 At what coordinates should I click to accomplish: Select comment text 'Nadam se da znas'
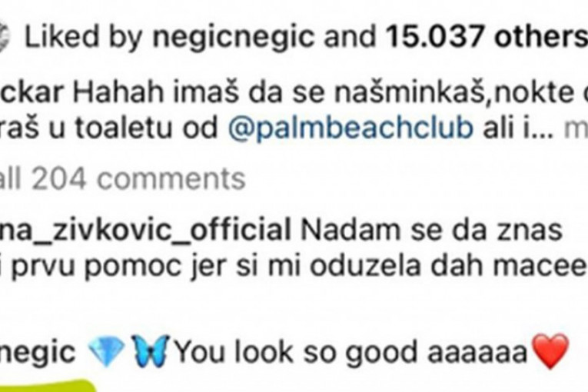(x=431, y=231)
